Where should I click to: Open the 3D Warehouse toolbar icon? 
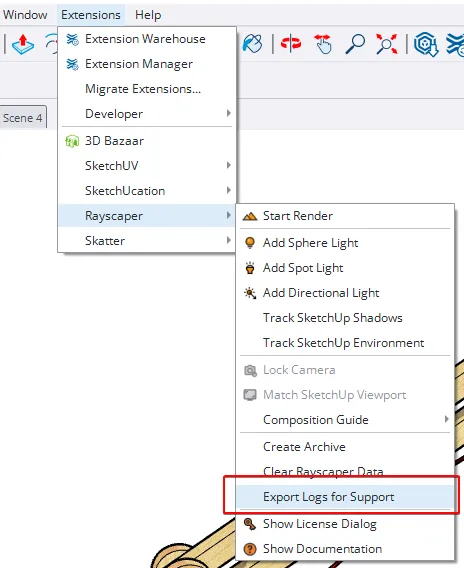coord(426,44)
